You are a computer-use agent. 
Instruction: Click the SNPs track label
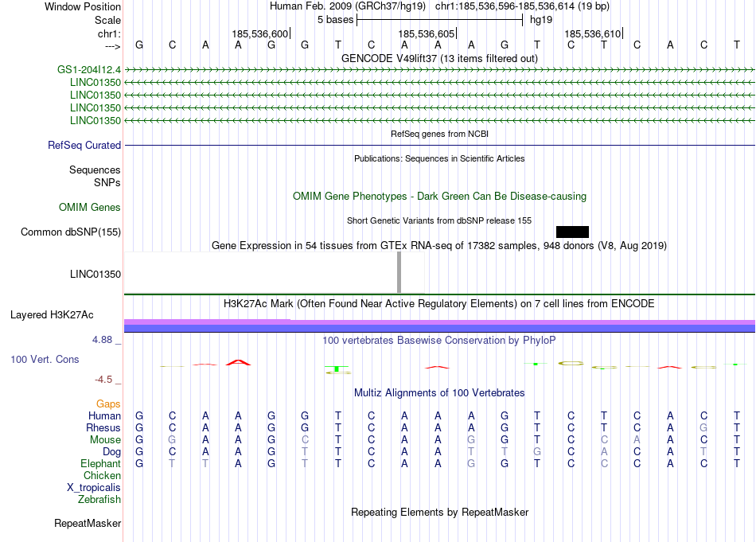click(107, 182)
